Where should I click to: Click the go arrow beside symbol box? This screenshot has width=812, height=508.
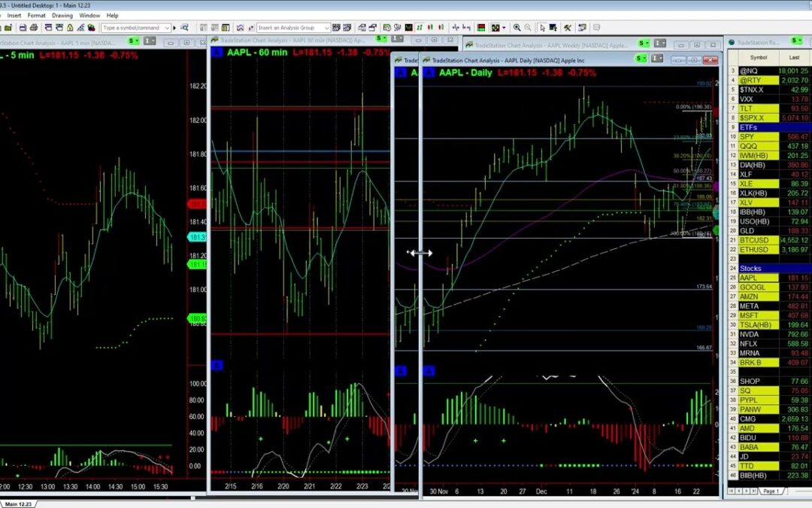coord(174,28)
